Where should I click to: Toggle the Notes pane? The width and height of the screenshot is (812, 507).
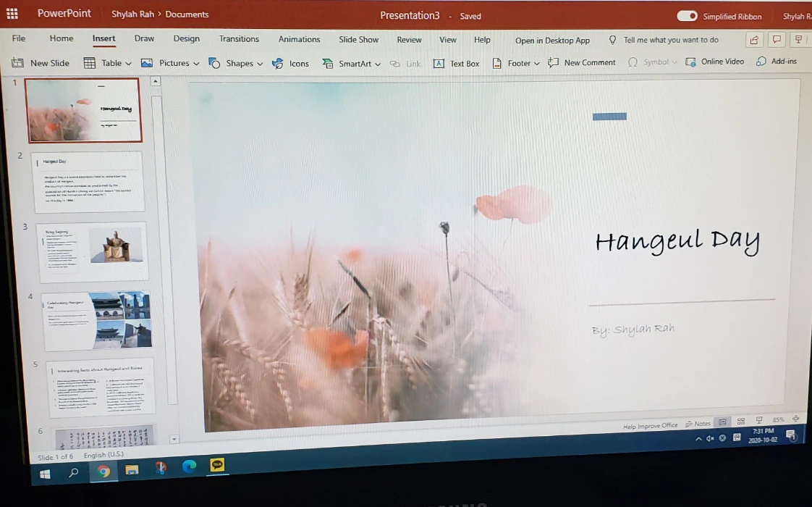(x=698, y=424)
